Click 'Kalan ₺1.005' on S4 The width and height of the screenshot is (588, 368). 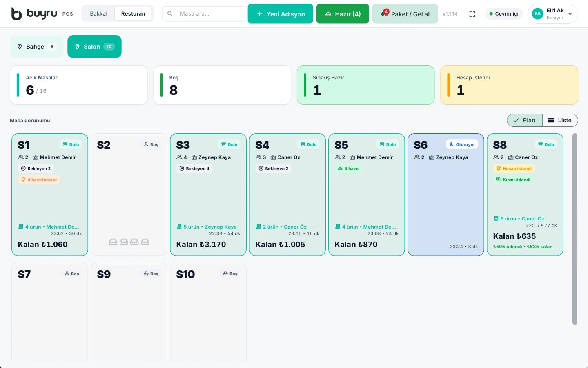point(280,245)
